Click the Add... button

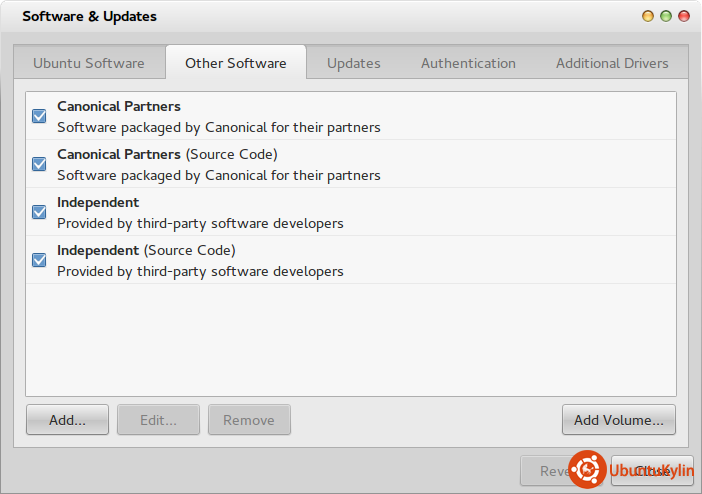pos(67,420)
